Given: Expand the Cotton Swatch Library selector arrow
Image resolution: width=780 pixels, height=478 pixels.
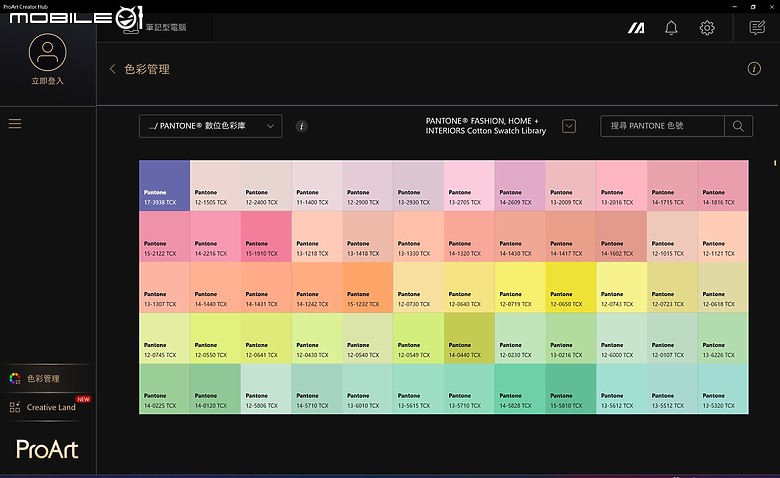Looking at the screenshot, I should point(569,126).
